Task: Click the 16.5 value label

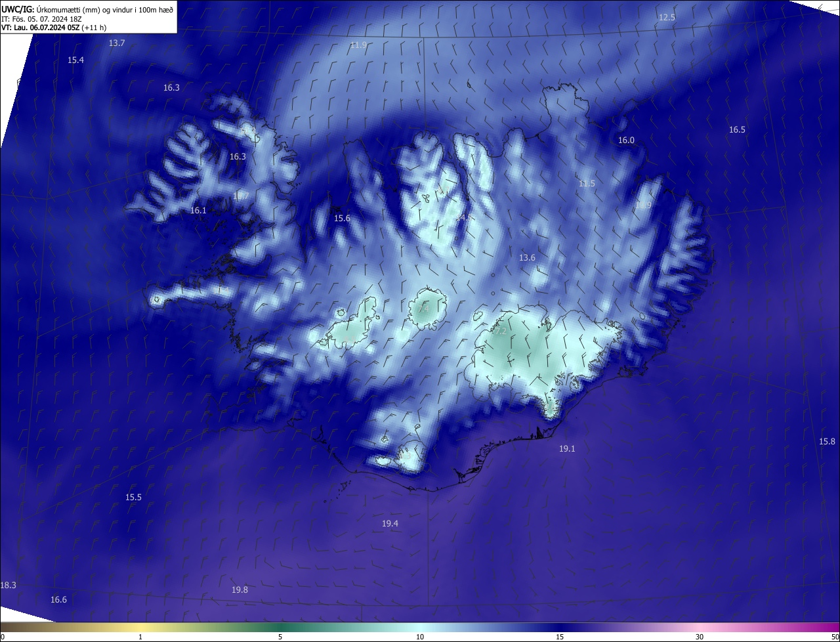Action: pyautogui.click(x=737, y=130)
